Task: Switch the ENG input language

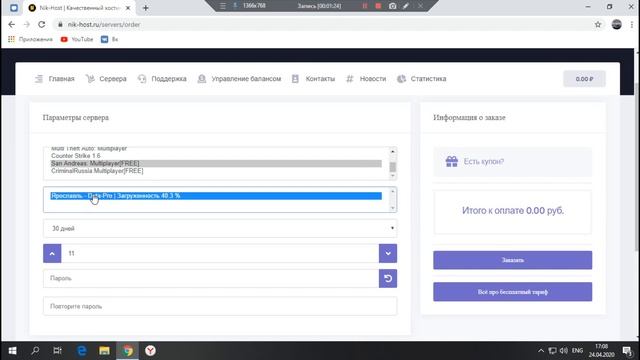Action: (577, 351)
